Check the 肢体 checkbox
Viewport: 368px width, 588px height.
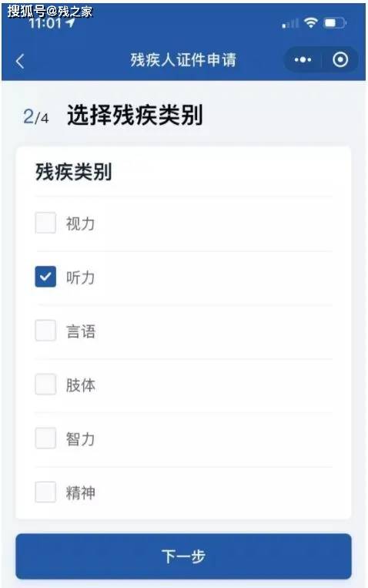tap(45, 385)
